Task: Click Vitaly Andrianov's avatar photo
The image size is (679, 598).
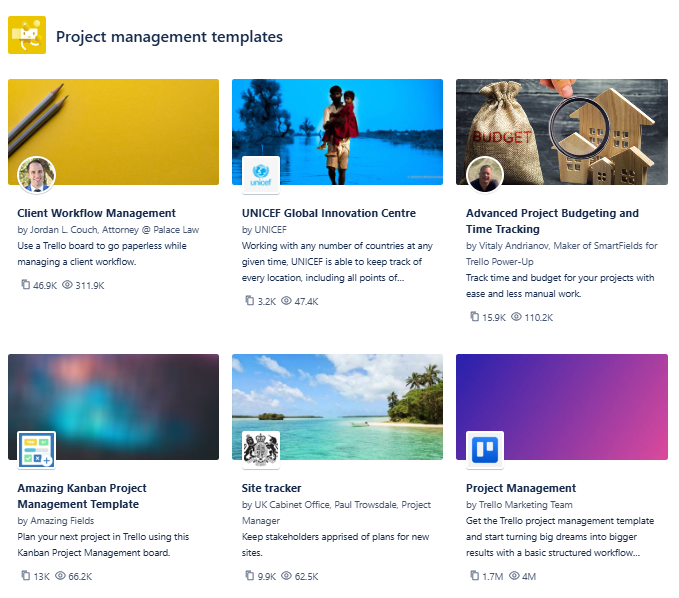Action: [485, 175]
